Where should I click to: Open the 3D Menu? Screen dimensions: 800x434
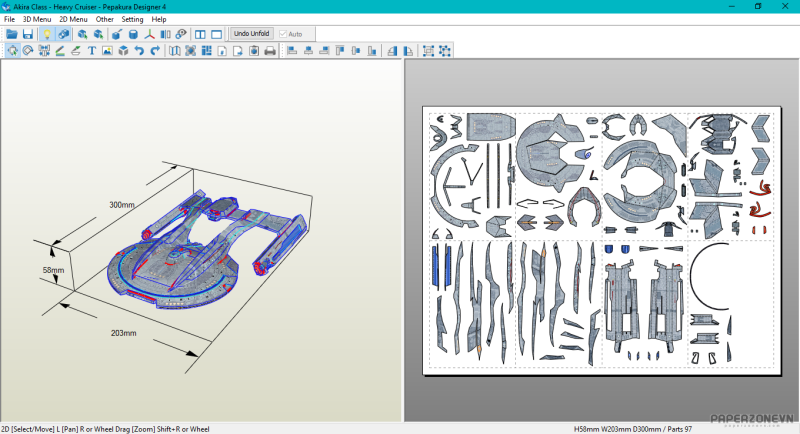tap(36, 19)
